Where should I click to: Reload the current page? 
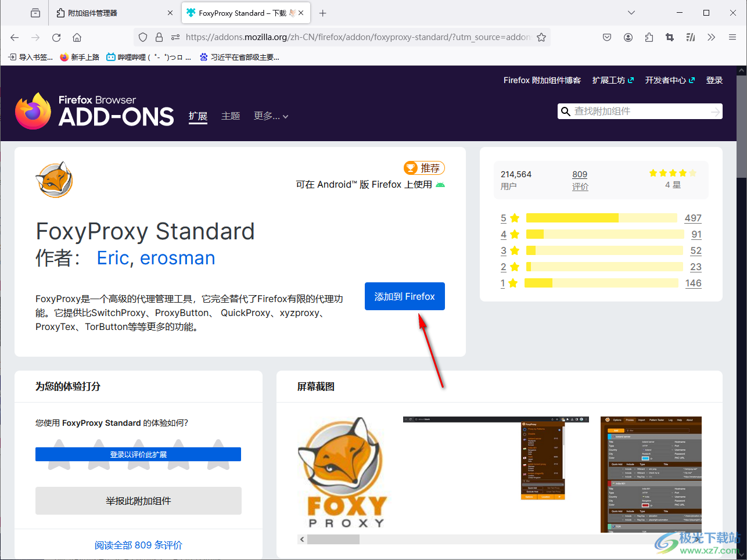[x=56, y=37]
